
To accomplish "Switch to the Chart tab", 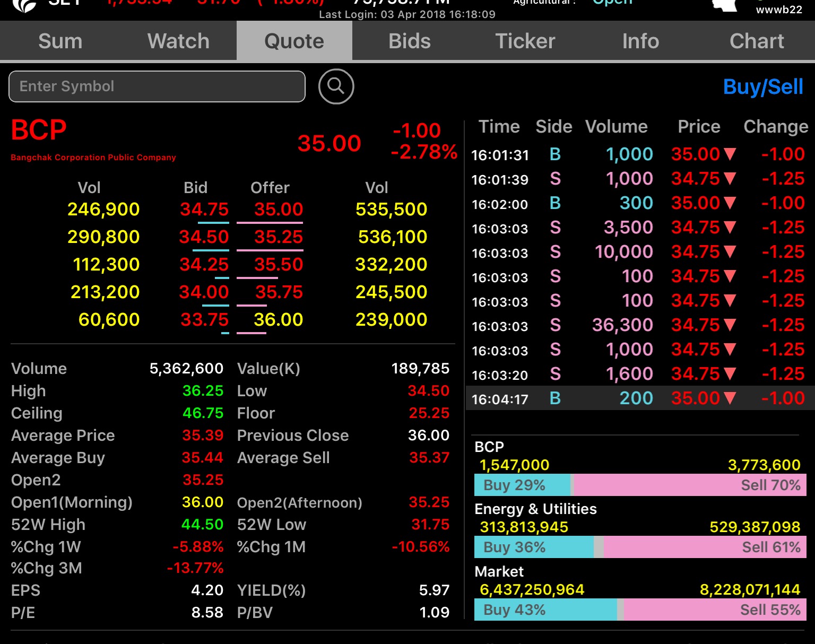I will [x=757, y=41].
